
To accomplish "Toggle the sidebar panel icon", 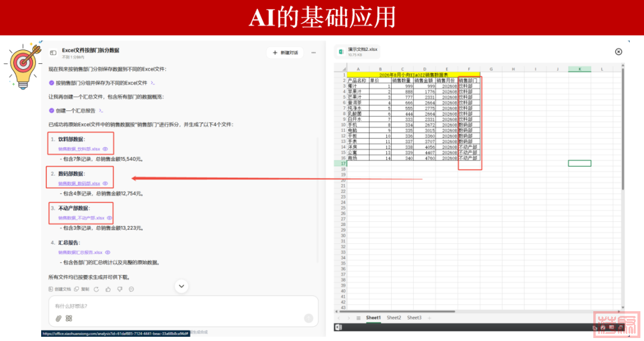I will point(53,52).
